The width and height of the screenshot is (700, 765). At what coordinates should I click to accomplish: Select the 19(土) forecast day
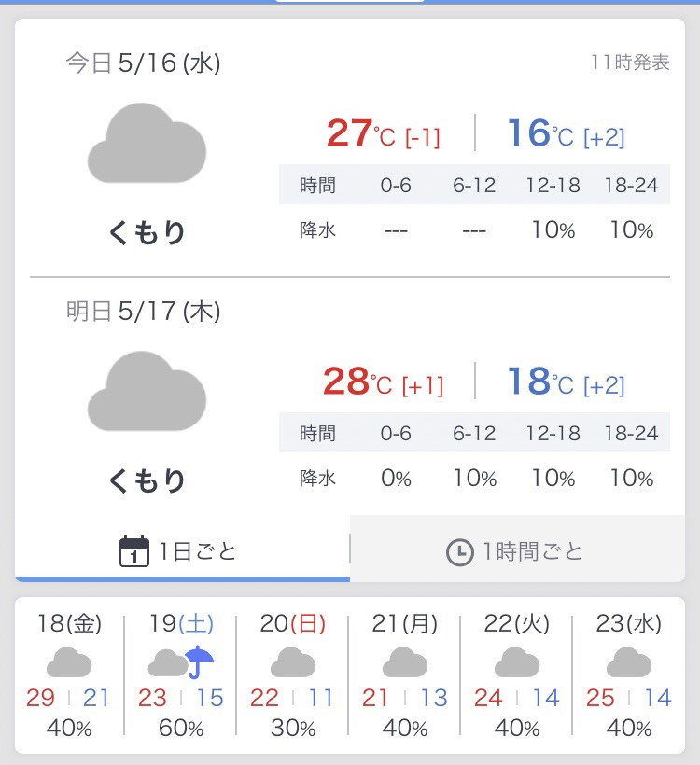(x=181, y=623)
